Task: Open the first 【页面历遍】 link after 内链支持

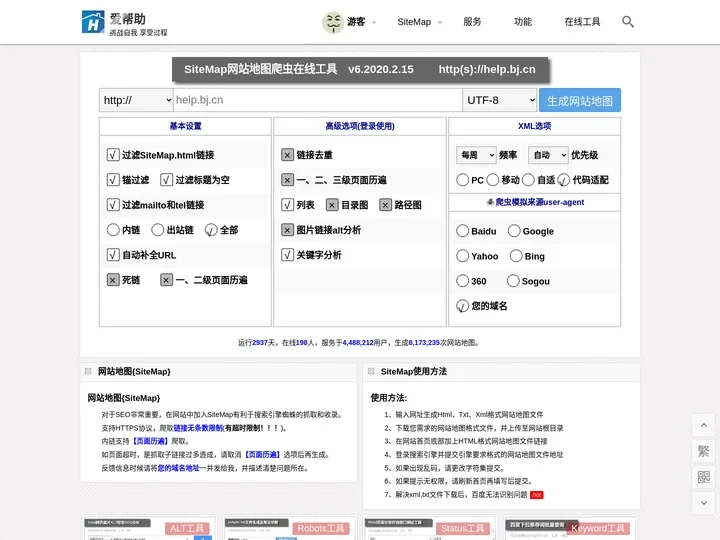Action: tap(150, 441)
